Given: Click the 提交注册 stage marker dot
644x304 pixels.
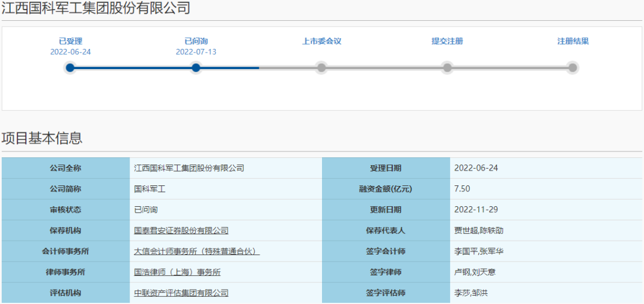Looking at the screenshot, I should click(447, 68).
